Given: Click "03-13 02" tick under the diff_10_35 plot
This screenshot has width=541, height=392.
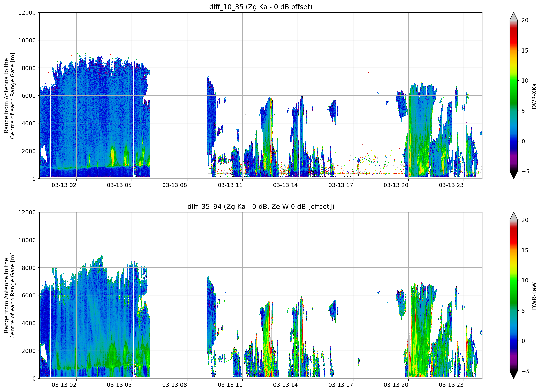Looking at the screenshot, I should (x=64, y=185).
